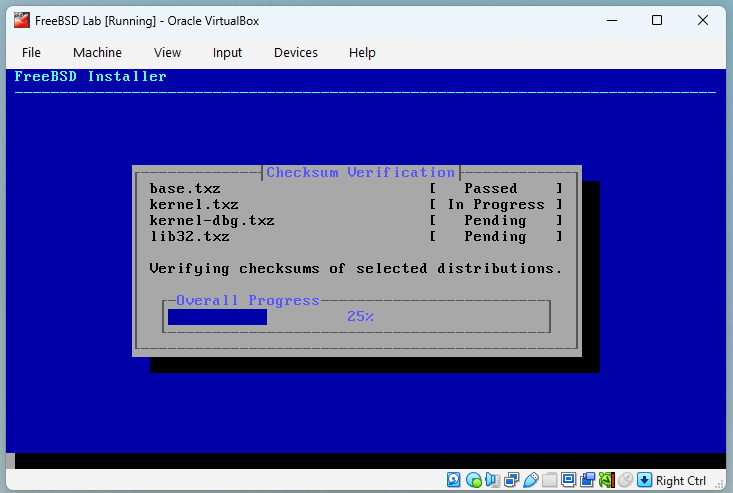Open the audio status indicator
This screenshot has width=733, height=493.
[492, 480]
